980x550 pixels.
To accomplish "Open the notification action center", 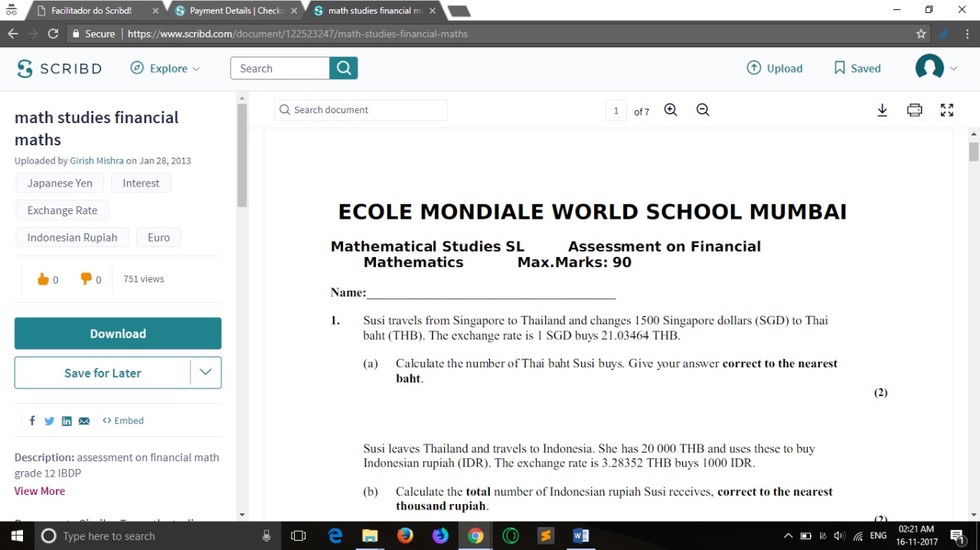I will point(957,536).
